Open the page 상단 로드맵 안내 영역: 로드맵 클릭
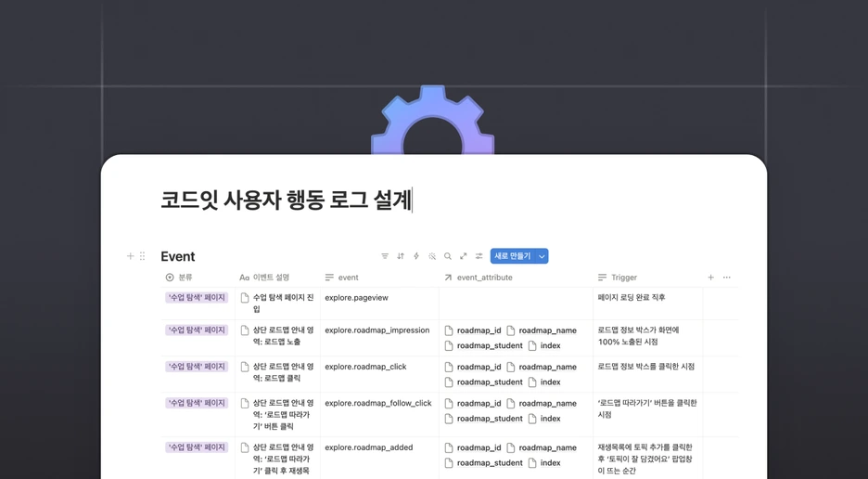The height and width of the screenshot is (479, 868). click(x=283, y=372)
